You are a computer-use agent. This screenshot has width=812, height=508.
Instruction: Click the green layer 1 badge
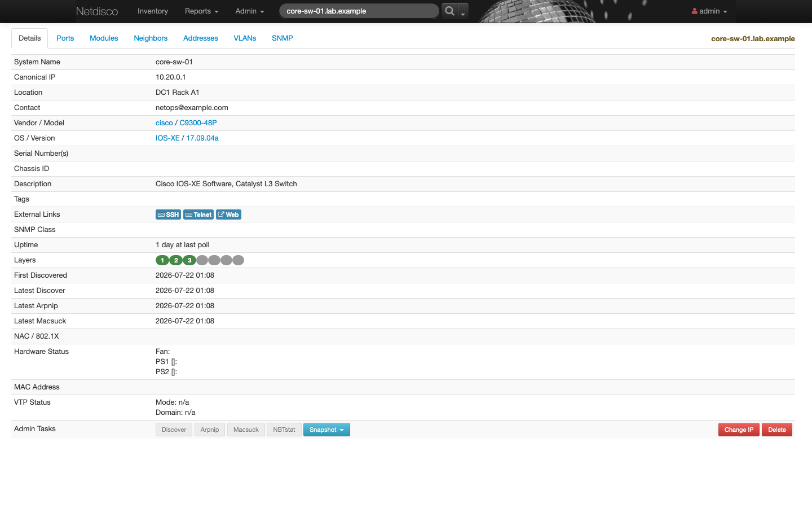click(162, 260)
